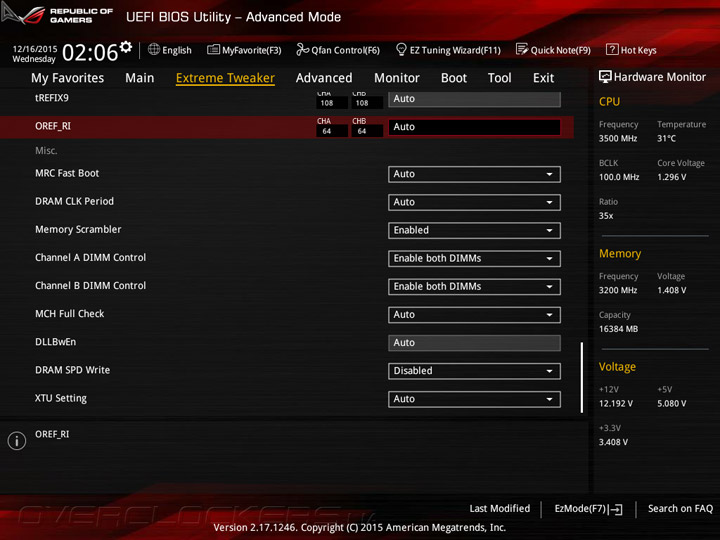Viewport: 720px width, 540px height.
Task: Open Qfan Control fan icon
Action: pyautogui.click(x=302, y=49)
